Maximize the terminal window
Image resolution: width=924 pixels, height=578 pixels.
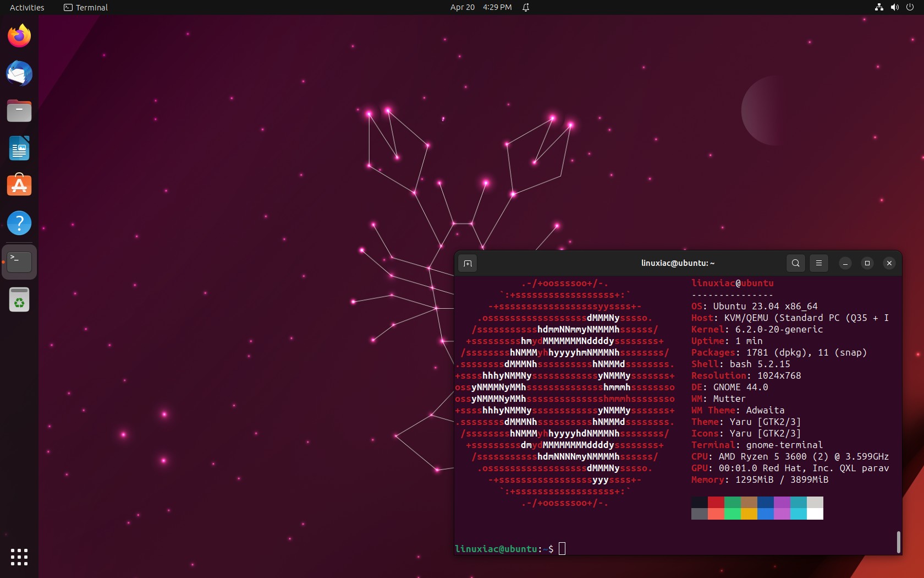click(x=867, y=263)
